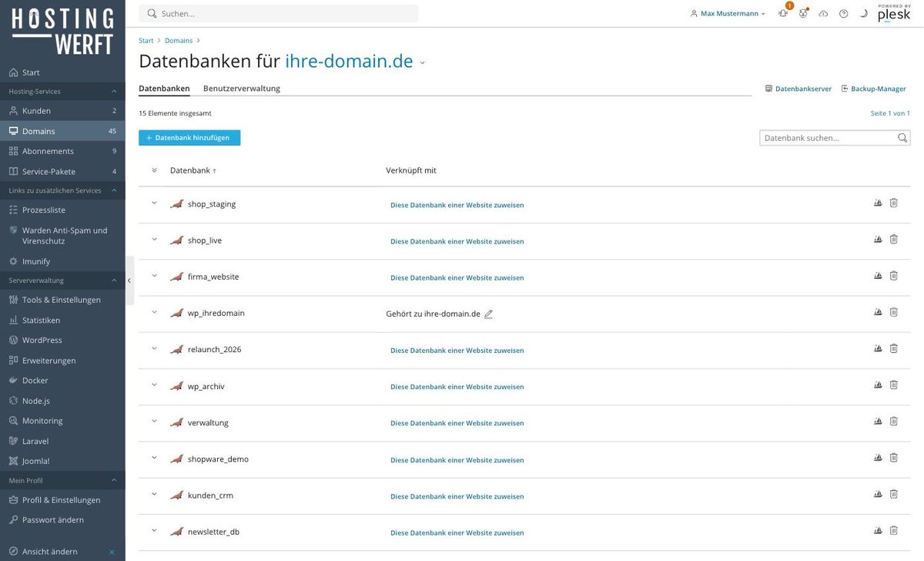Open phpMyAdmin for the verwaltung database
The height and width of the screenshot is (561, 924).
tap(878, 422)
